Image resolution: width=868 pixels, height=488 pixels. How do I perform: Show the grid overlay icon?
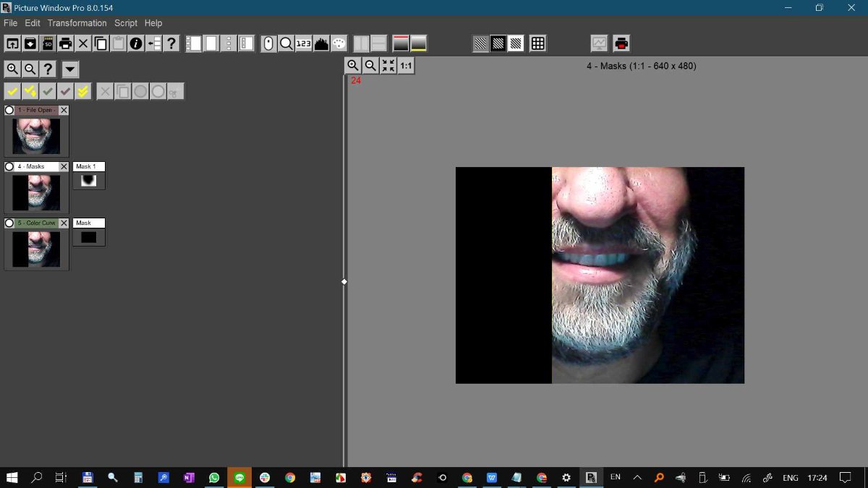(x=537, y=43)
